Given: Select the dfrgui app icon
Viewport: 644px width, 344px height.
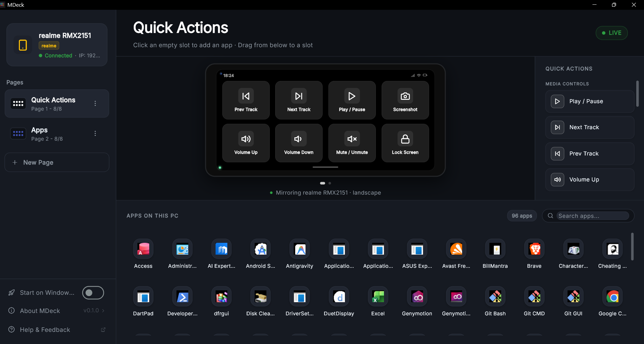Looking at the screenshot, I should point(221,297).
